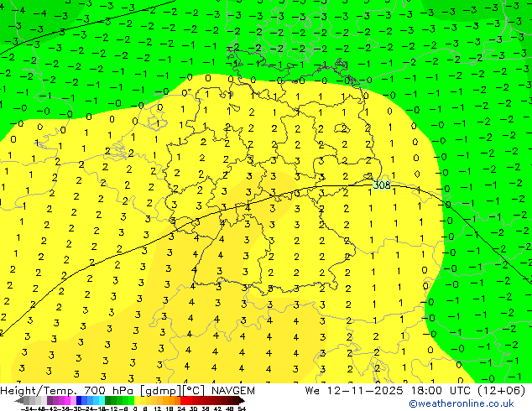The width and height of the screenshot is (532, 411).
Task: Click the 'We 12-11-2025 18:00 UTC' forecast time
Action: point(389,391)
